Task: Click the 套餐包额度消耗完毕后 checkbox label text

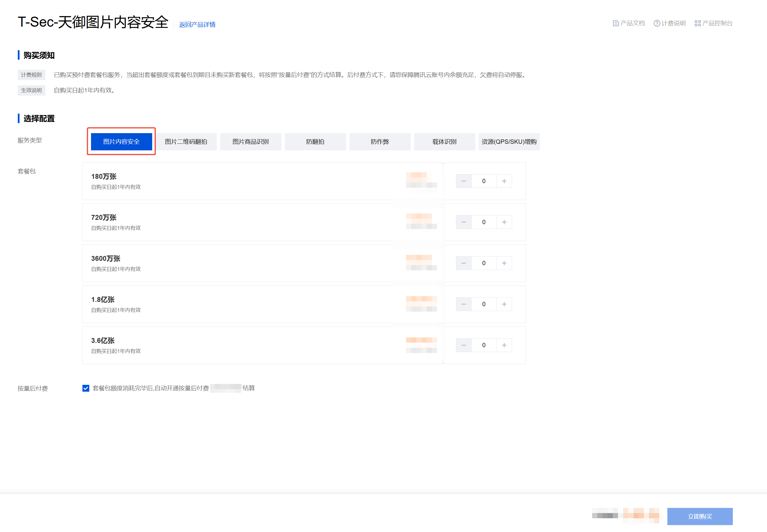Action: pos(151,388)
